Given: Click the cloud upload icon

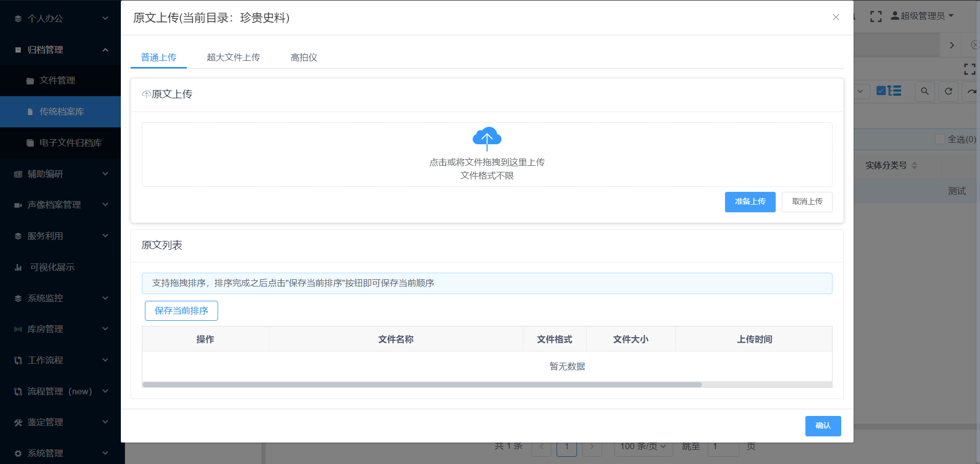Looking at the screenshot, I should point(486,138).
